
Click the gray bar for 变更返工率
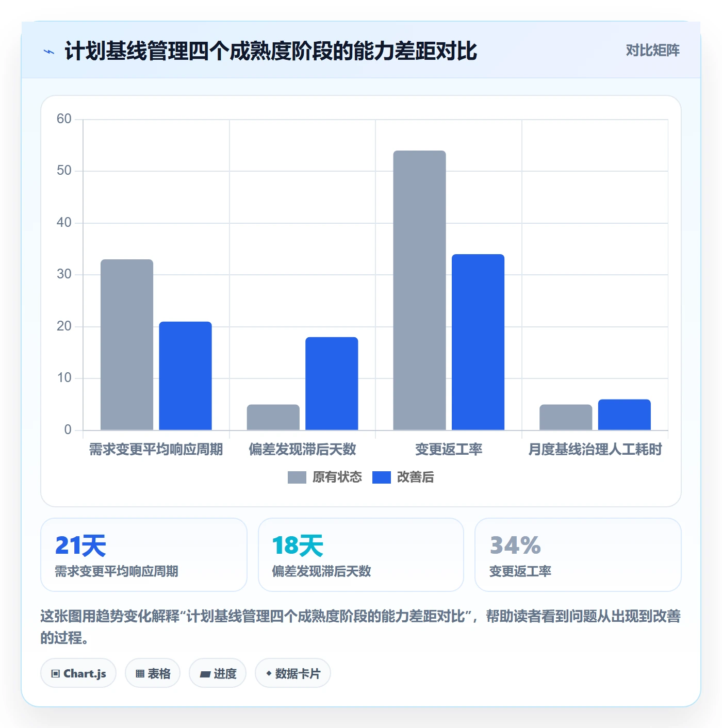coord(419,290)
